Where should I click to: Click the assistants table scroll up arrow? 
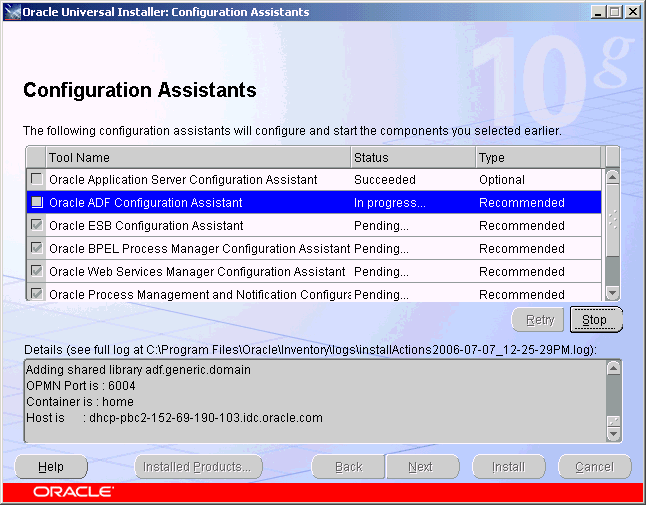coord(613,178)
